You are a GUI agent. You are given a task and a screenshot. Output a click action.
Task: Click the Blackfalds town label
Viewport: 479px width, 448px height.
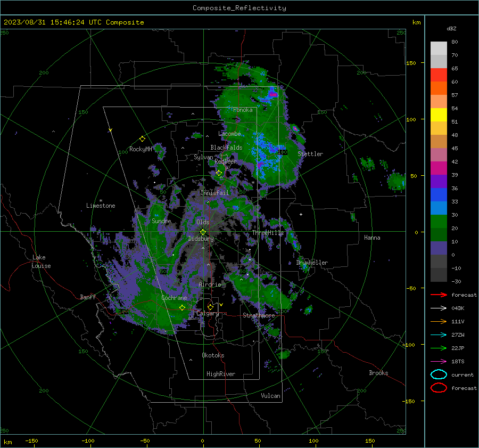(x=226, y=148)
